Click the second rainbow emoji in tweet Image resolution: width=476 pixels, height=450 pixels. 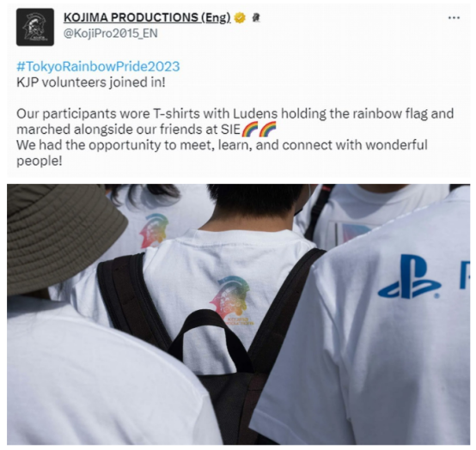(x=267, y=130)
